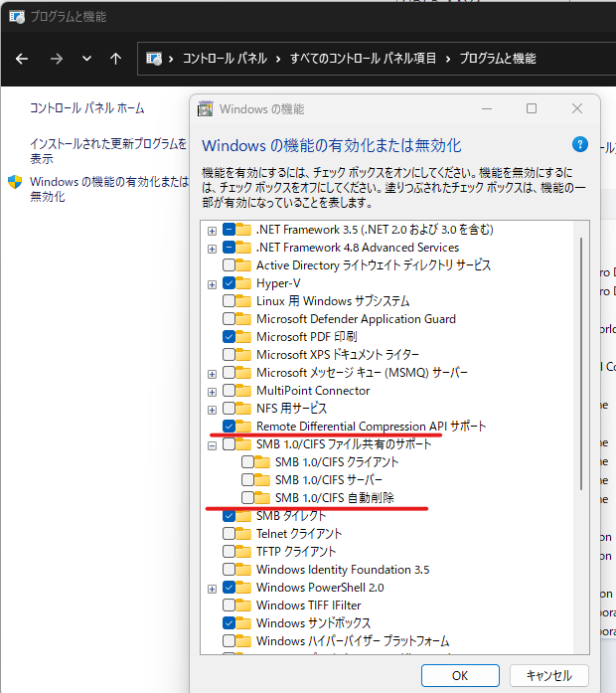Image resolution: width=616 pixels, height=693 pixels.
Task: Click the Forward arrow in navigation bar
Action: [x=56, y=59]
